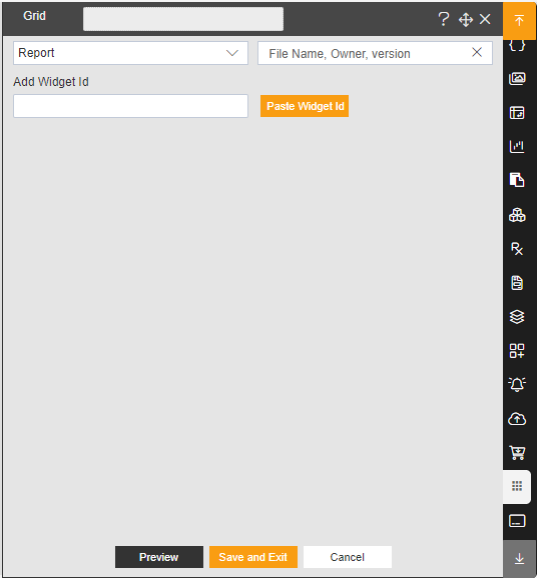
Task: Select the image widget icon in sidebar
Action: pyautogui.click(x=517, y=79)
